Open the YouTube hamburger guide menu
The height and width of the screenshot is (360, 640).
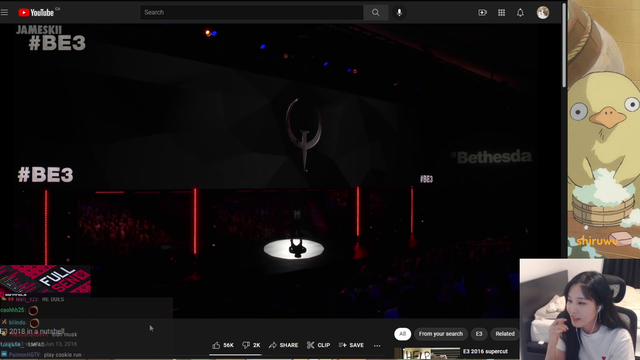point(4,12)
